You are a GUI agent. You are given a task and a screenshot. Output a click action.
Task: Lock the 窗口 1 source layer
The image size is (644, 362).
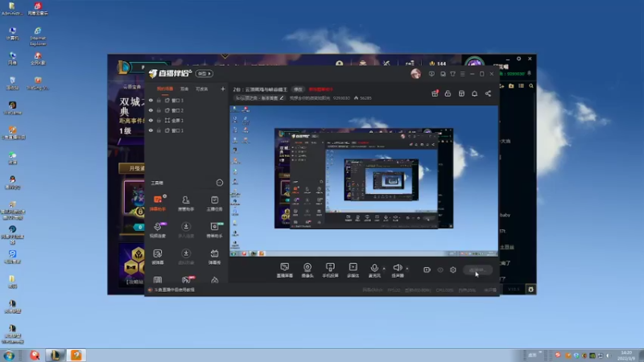[159, 130]
